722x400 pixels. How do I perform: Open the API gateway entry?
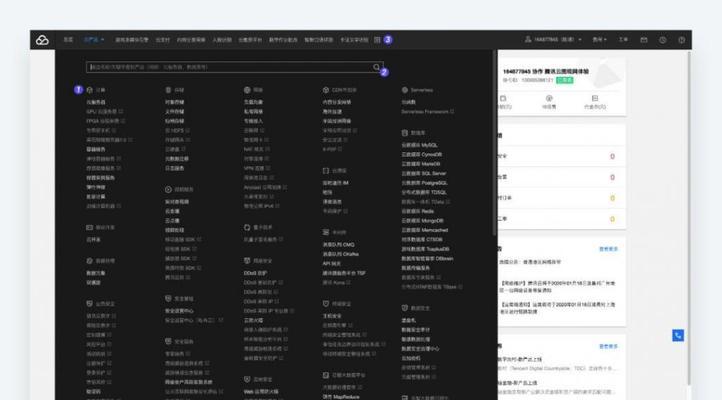(x=332, y=264)
